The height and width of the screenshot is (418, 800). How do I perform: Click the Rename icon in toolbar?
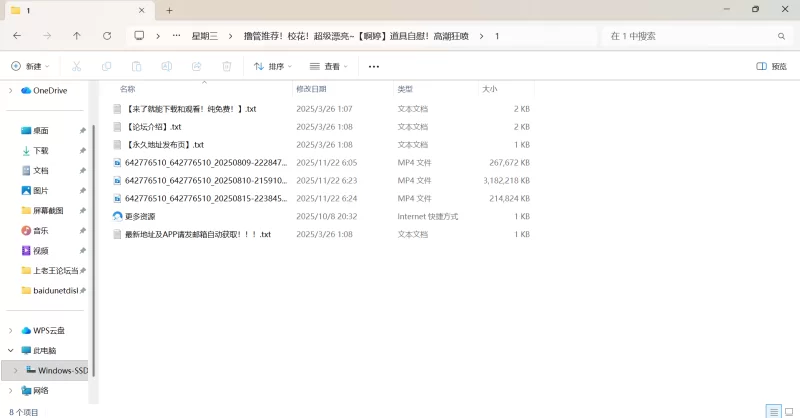167,67
